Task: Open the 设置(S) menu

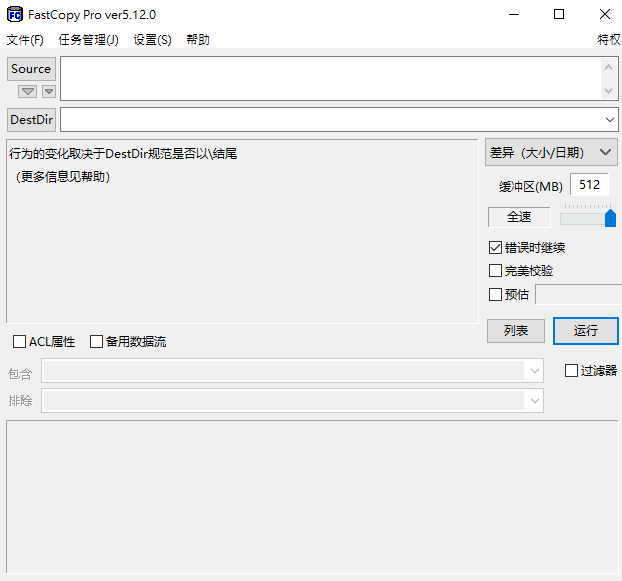Action: [152, 40]
